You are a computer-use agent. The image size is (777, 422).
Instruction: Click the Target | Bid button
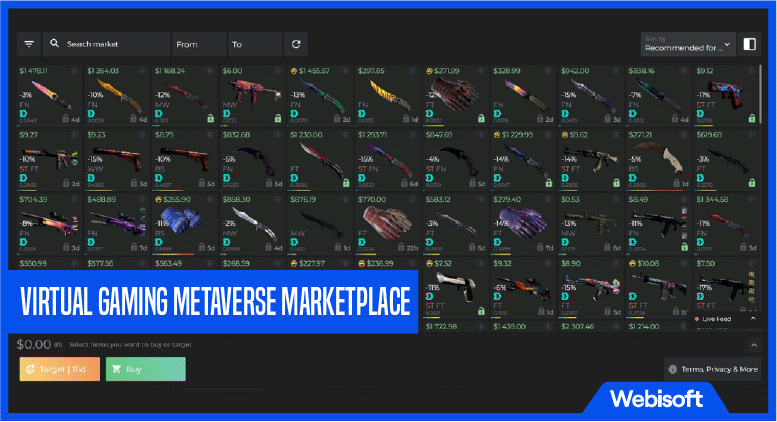coord(59,369)
